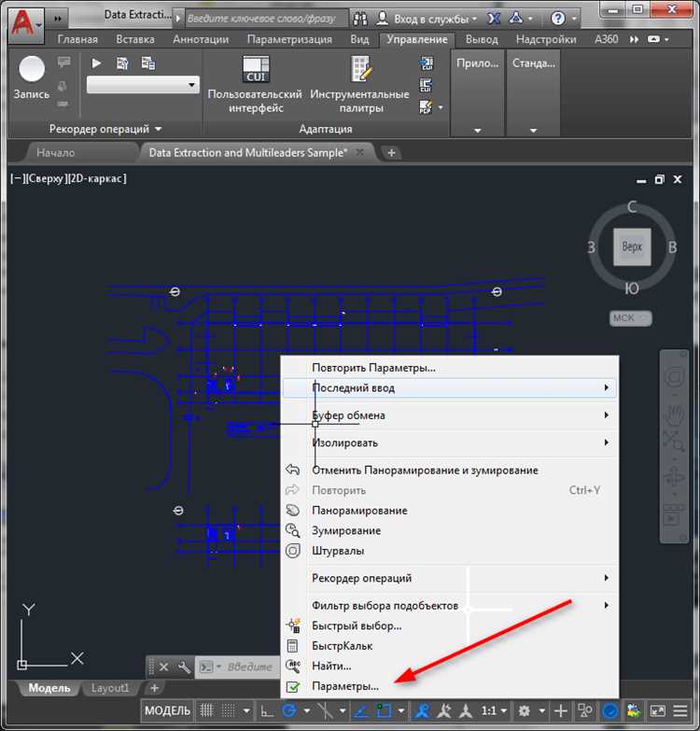Open the Autodesk Exchange X icon

(x=494, y=19)
